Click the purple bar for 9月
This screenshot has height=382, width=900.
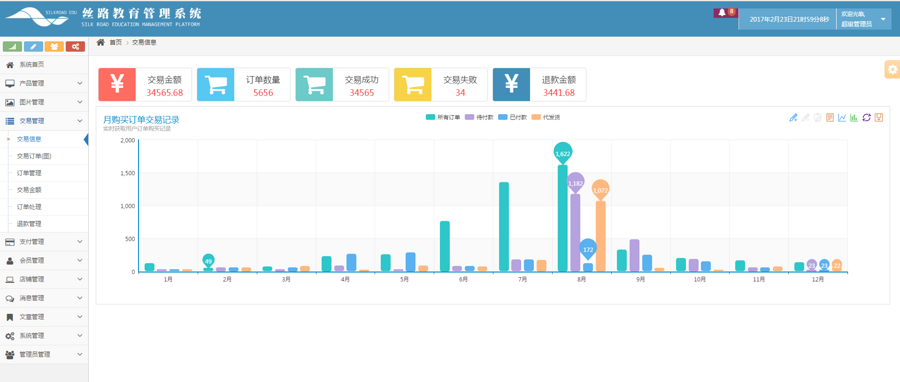[634, 255]
